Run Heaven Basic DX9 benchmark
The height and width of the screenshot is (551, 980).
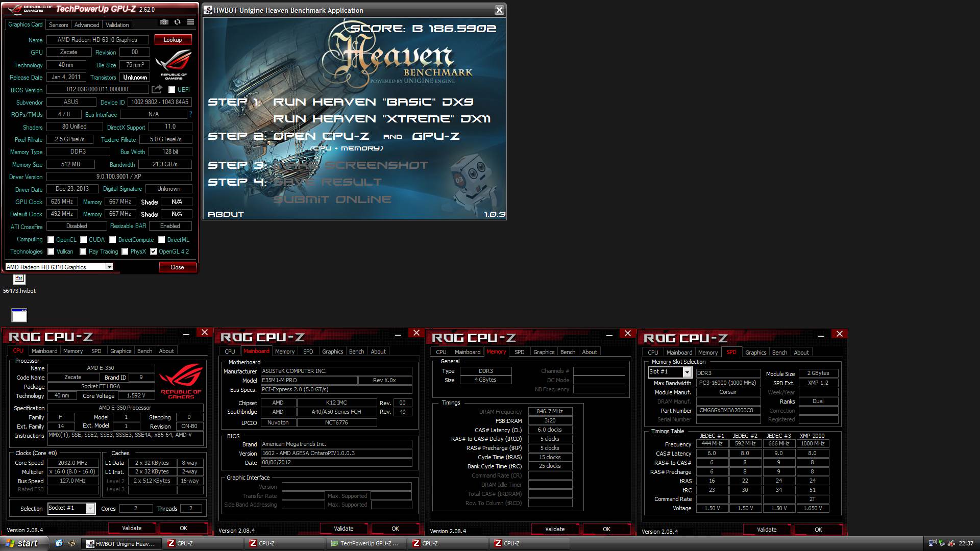[x=373, y=102]
